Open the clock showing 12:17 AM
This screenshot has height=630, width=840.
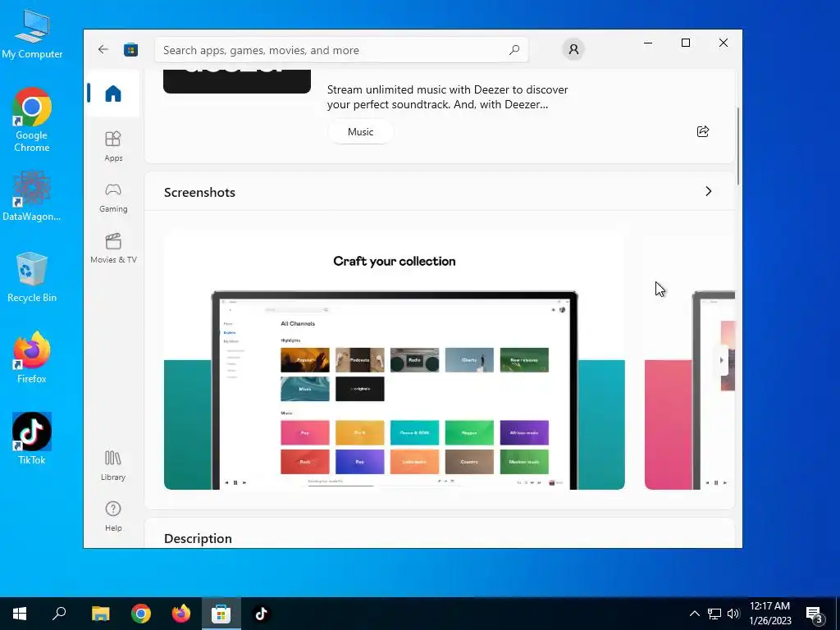[x=769, y=614]
